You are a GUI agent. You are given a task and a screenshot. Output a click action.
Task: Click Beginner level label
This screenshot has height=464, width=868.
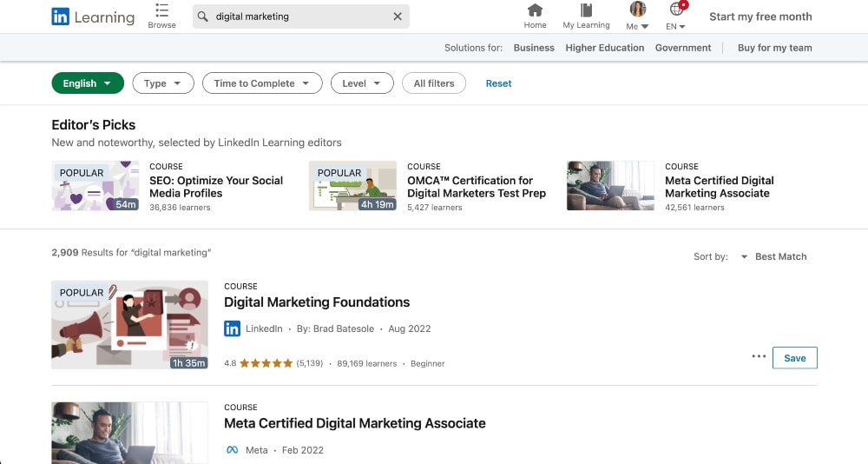coord(427,364)
